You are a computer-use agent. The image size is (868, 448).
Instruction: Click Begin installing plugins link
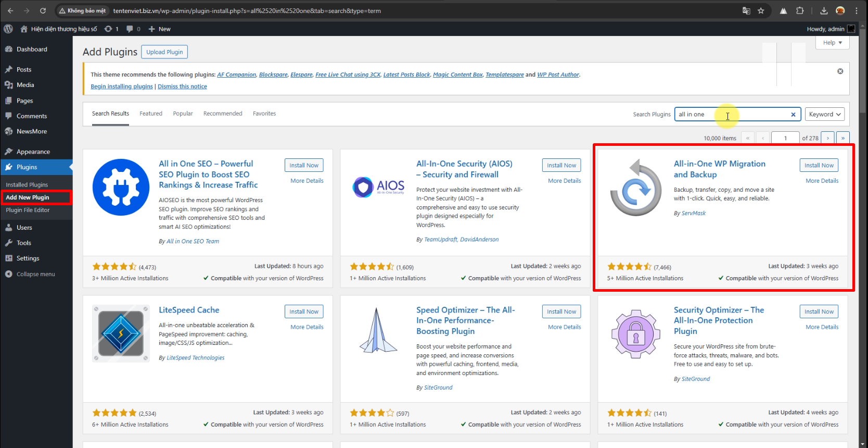tap(122, 86)
